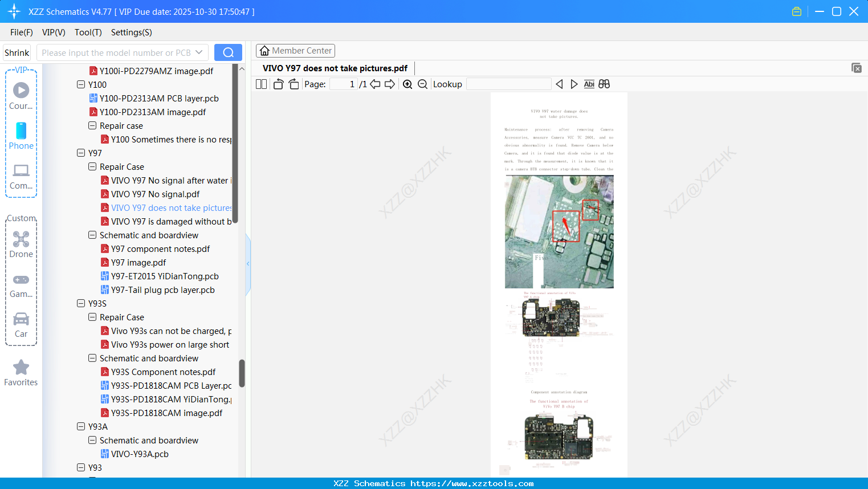Rotate the PDF page counterclockwise
868x489 pixels.
coord(278,84)
